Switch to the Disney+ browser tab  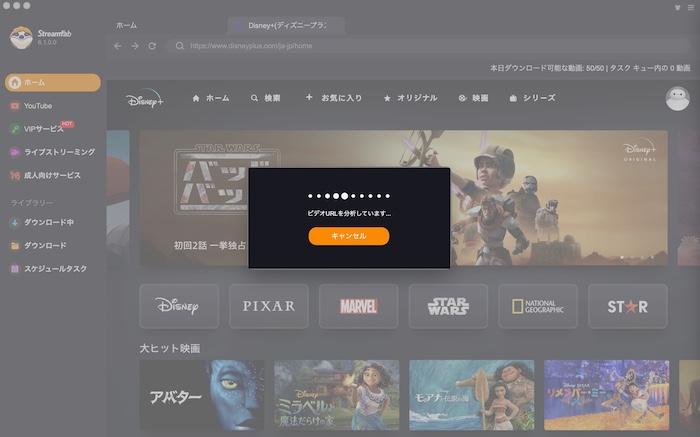pos(286,25)
